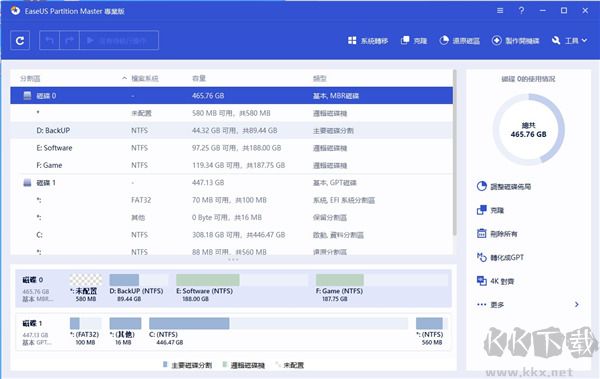This screenshot has width=600, height=379.
Task: Click the panel splitter dots handle
Action: click(x=233, y=260)
